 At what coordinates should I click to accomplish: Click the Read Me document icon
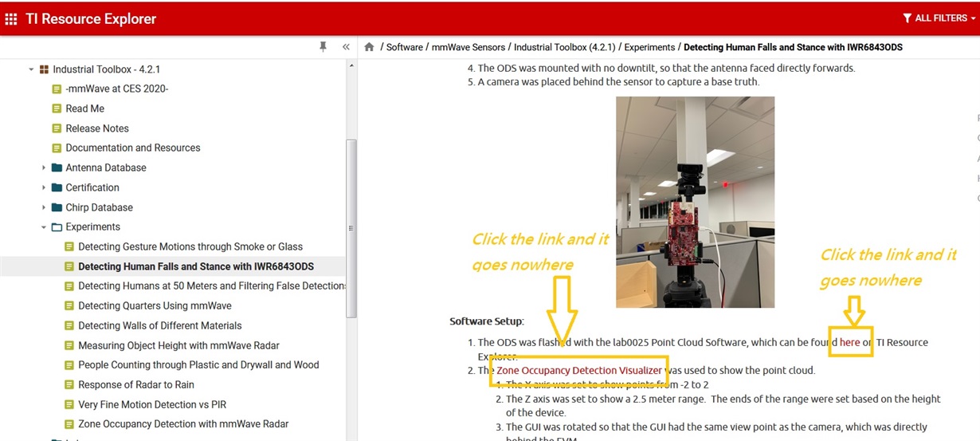tap(57, 108)
